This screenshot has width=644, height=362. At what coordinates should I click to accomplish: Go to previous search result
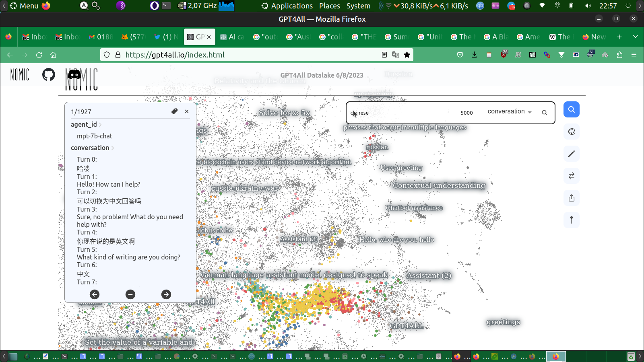pyautogui.click(x=95, y=294)
